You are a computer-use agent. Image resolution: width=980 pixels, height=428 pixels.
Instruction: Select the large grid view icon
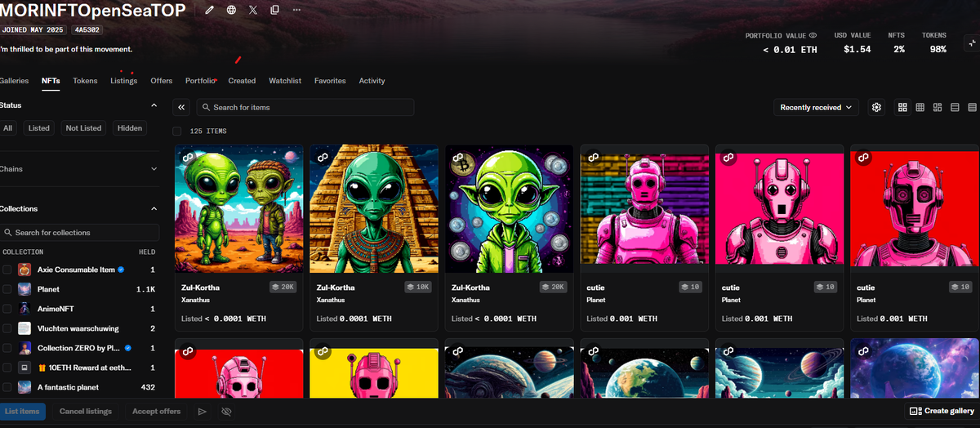(x=902, y=107)
